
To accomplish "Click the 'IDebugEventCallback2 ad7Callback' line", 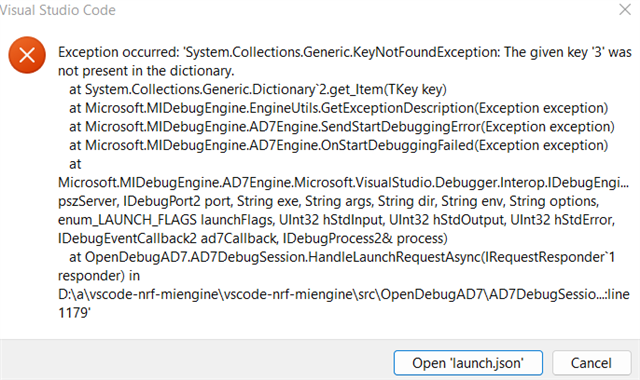I will click(253, 238).
